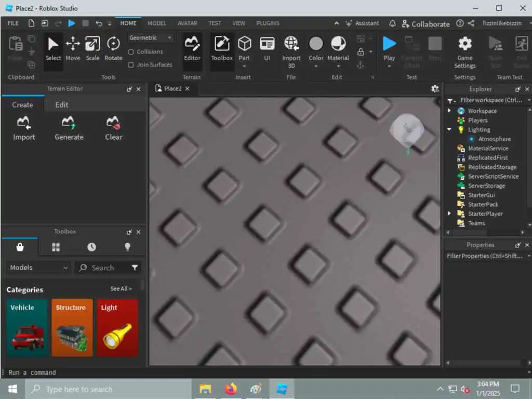The width and height of the screenshot is (532, 399).
Task: Click the share icon near username
Action: coord(471,23)
